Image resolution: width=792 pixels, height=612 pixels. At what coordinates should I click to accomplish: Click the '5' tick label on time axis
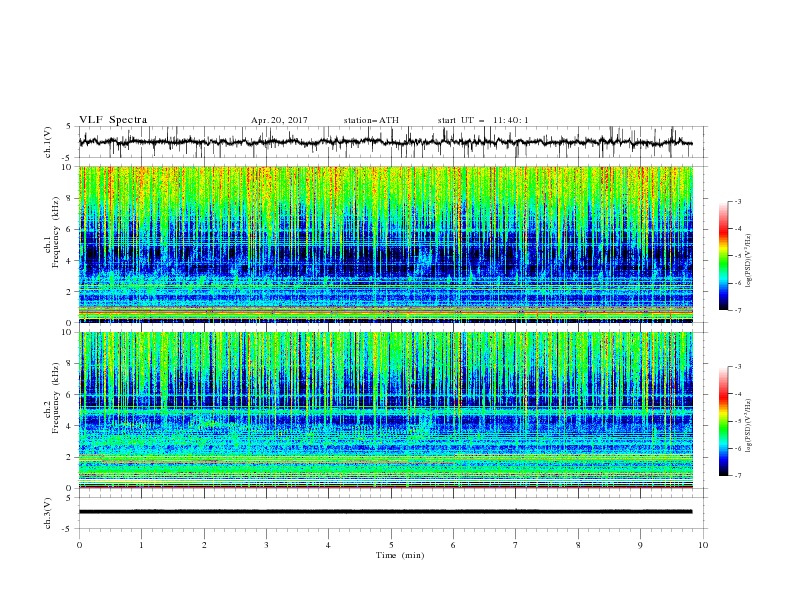click(391, 545)
